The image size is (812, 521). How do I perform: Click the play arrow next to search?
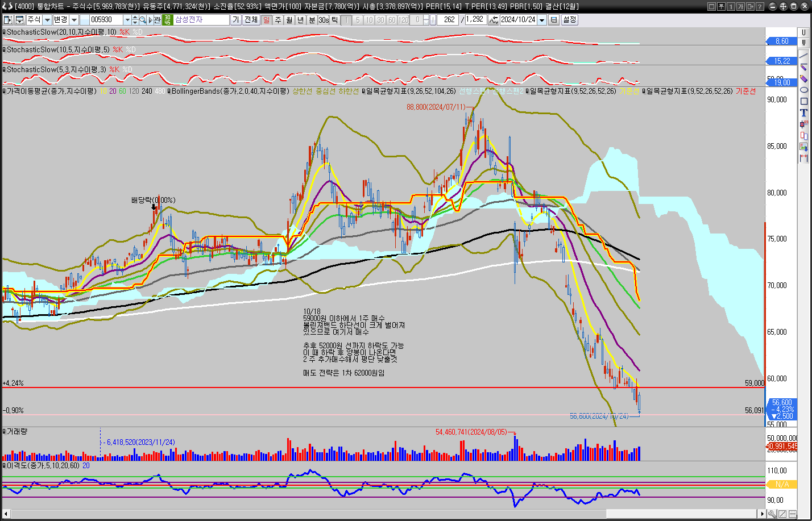(150, 20)
